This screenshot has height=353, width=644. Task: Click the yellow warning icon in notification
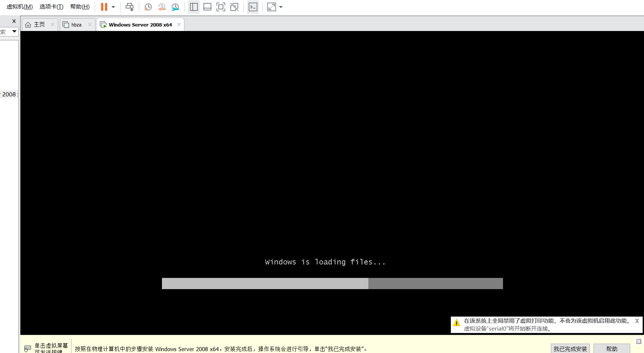[457, 323]
